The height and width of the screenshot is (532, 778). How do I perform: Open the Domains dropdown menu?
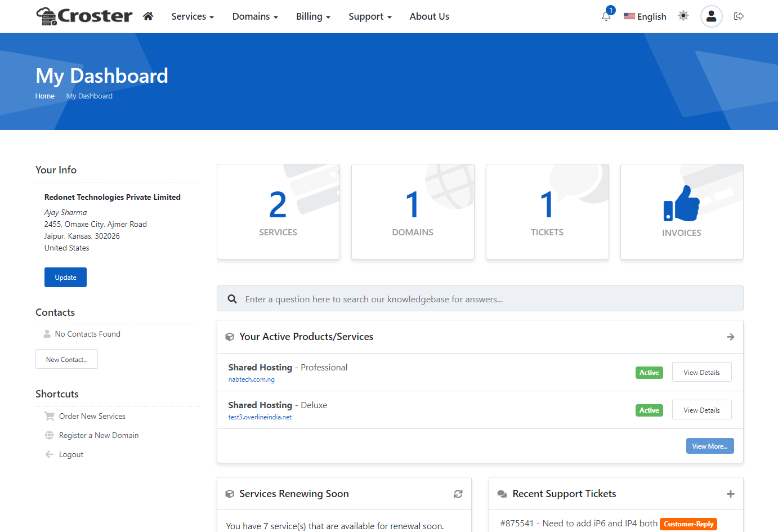click(254, 16)
